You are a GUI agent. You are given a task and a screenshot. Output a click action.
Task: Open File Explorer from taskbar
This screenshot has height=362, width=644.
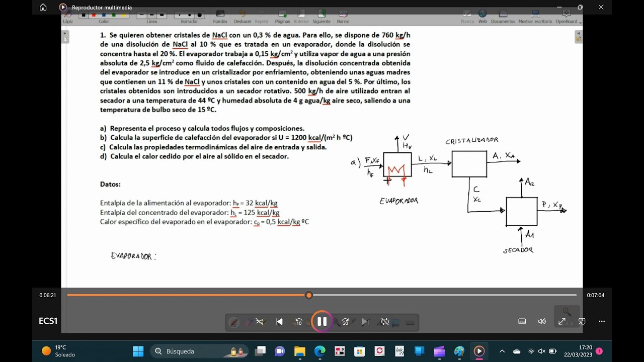click(x=300, y=351)
